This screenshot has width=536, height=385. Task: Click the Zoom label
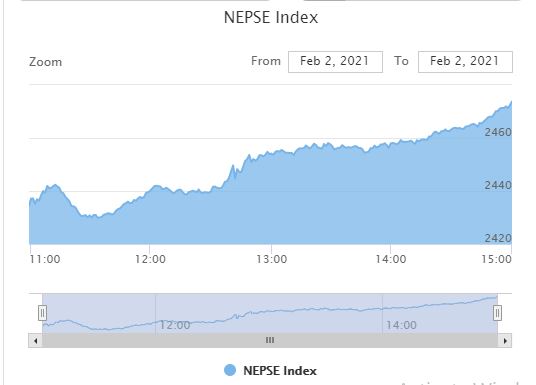click(45, 62)
